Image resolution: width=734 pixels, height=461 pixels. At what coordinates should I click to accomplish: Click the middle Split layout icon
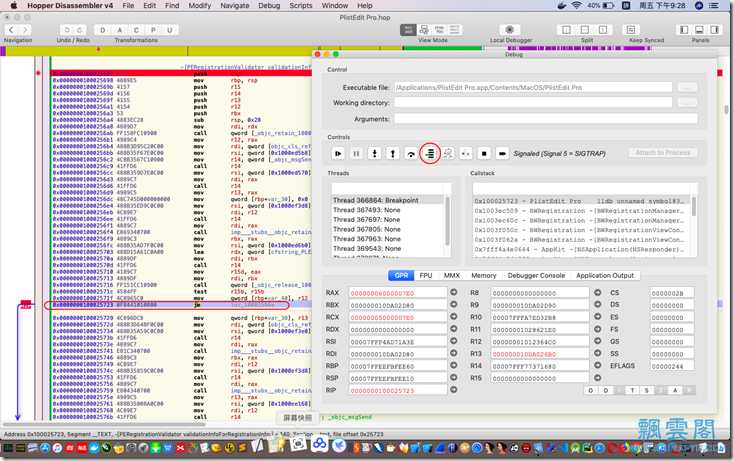coord(585,29)
